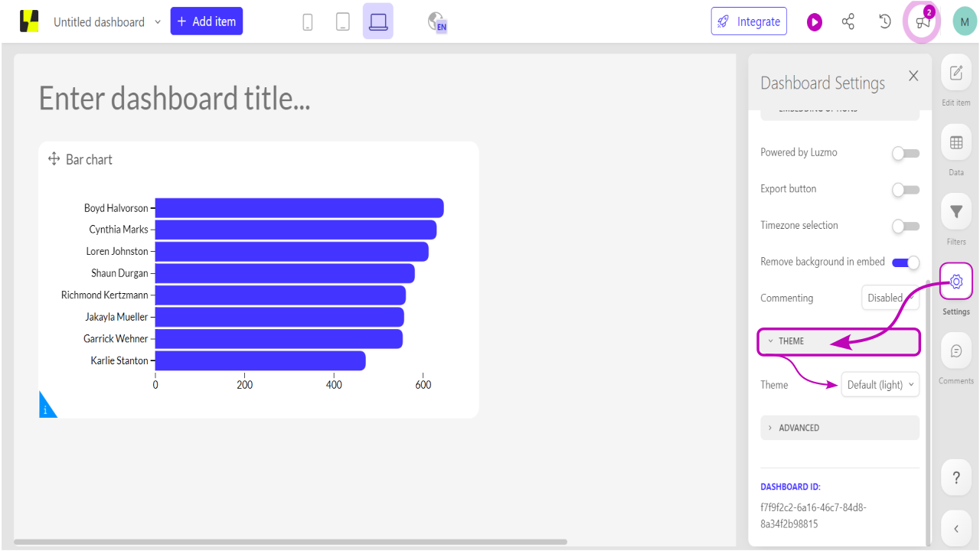Open the Data tab in sidebar
Image resolution: width=980 pixels, height=551 pixels.
(x=956, y=149)
